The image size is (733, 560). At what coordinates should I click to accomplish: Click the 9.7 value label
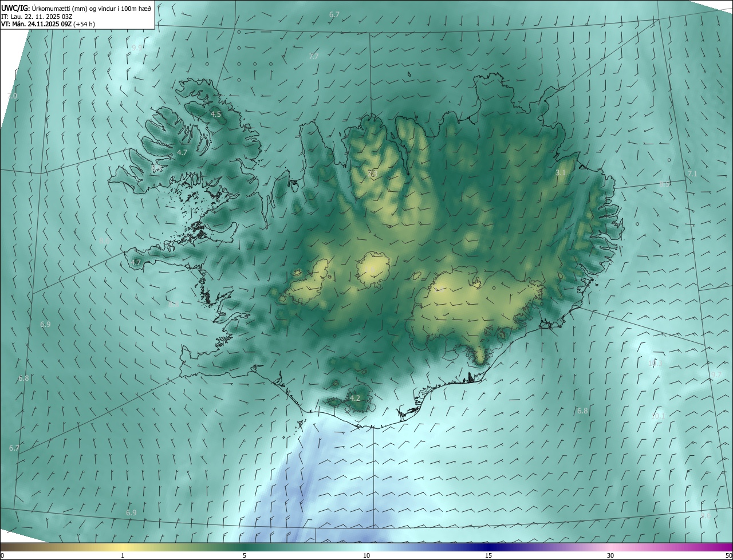tap(716, 375)
